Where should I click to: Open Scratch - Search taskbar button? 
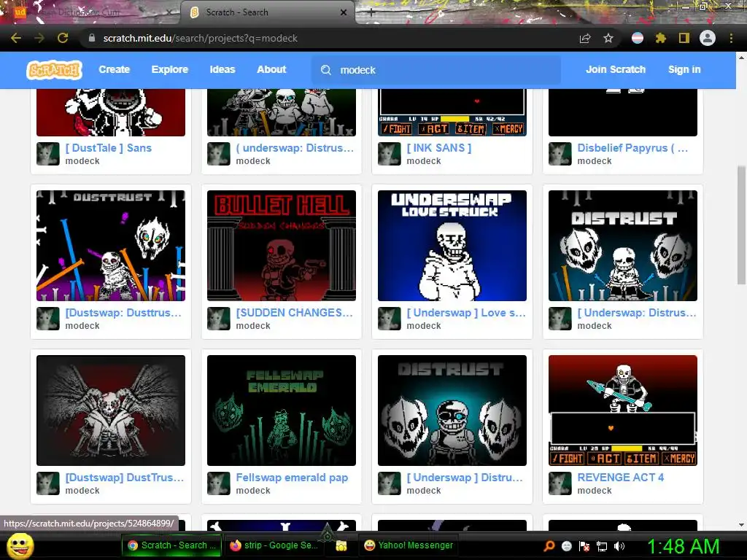(171, 545)
